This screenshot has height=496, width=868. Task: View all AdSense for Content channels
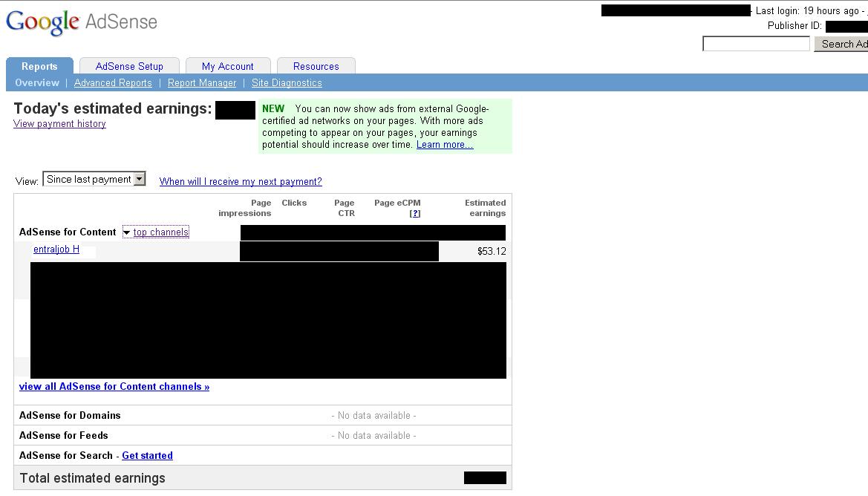point(114,386)
